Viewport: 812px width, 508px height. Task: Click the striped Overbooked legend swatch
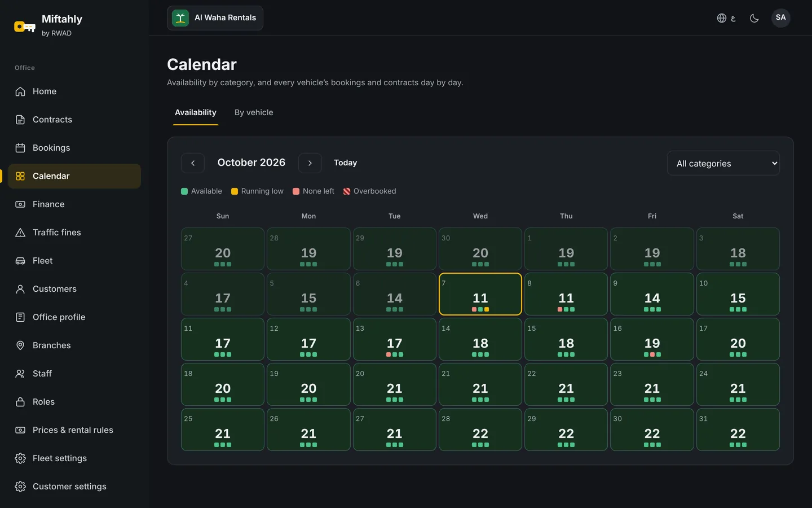point(347,191)
